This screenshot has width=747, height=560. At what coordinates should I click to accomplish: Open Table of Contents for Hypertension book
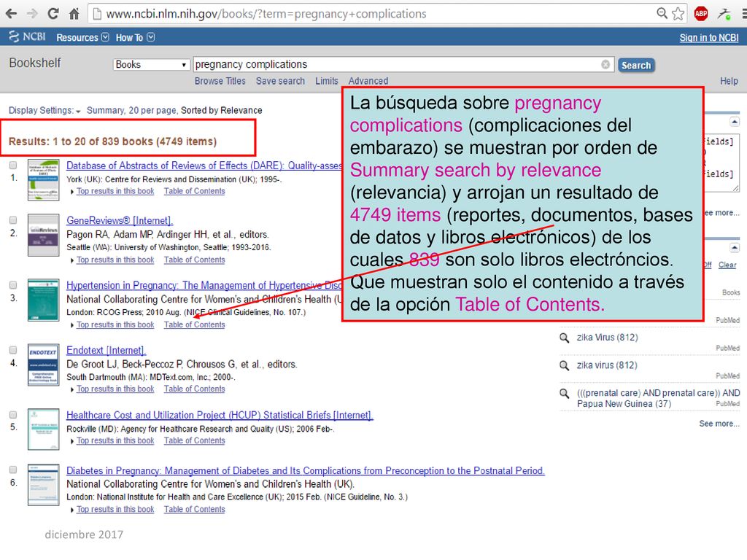[194, 324]
